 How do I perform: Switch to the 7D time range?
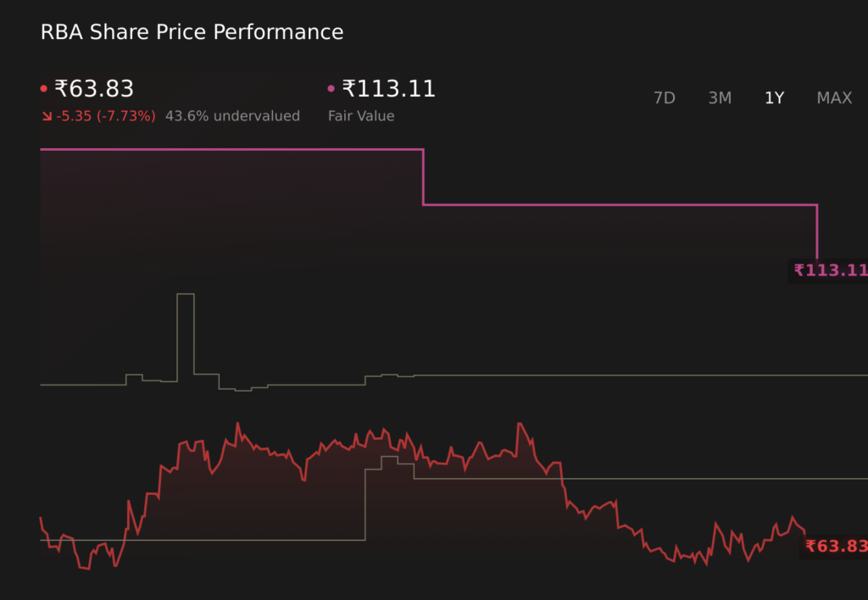pyautogui.click(x=664, y=98)
